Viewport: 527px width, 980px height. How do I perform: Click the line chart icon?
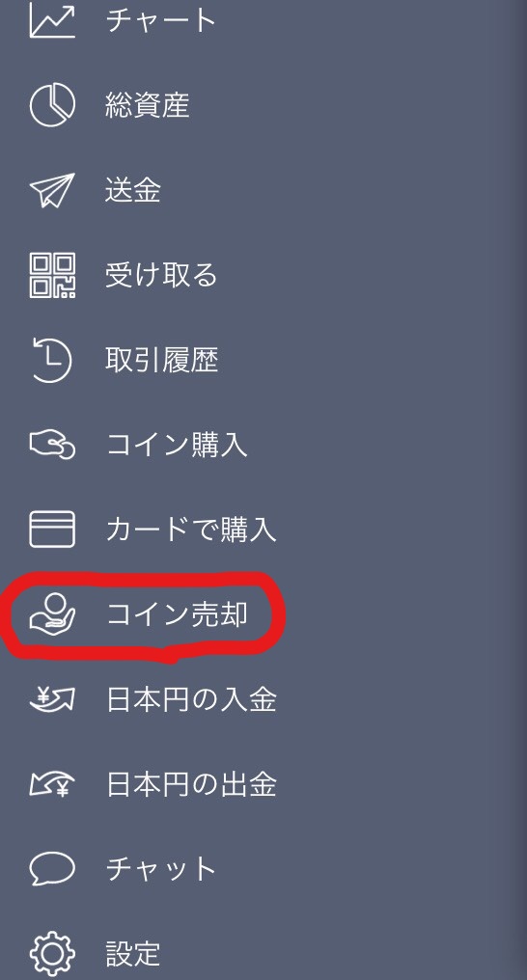(52, 20)
